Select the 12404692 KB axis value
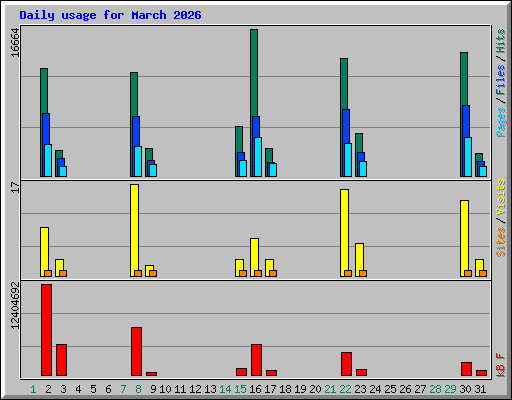512x400 pixels. [15, 305]
